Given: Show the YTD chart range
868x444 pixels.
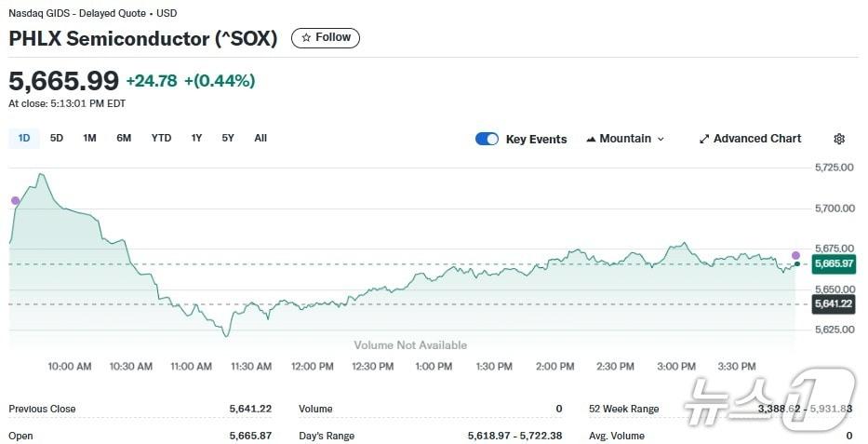Looking at the screenshot, I should pos(161,138).
